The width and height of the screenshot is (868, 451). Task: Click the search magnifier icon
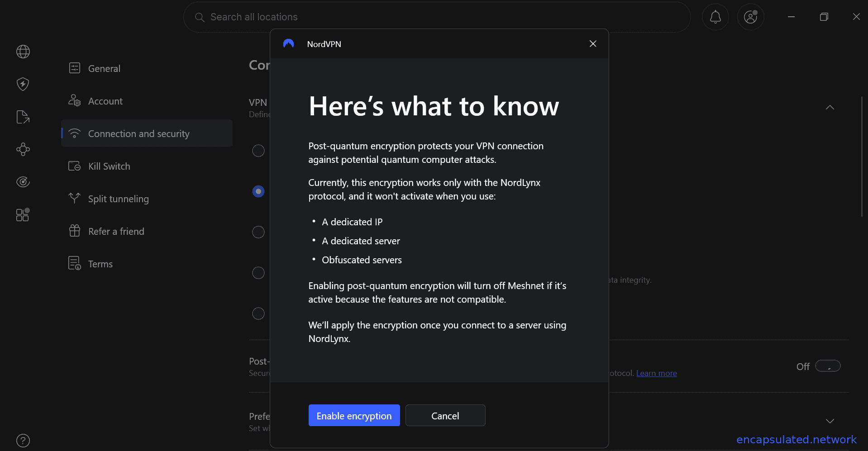pyautogui.click(x=200, y=17)
